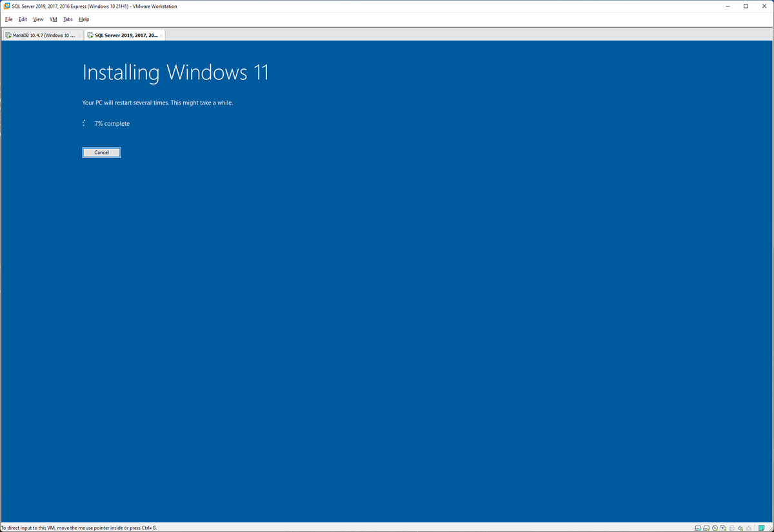Open the Tabs menu
Image resolution: width=774 pixels, height=532 pixels.
68,19
